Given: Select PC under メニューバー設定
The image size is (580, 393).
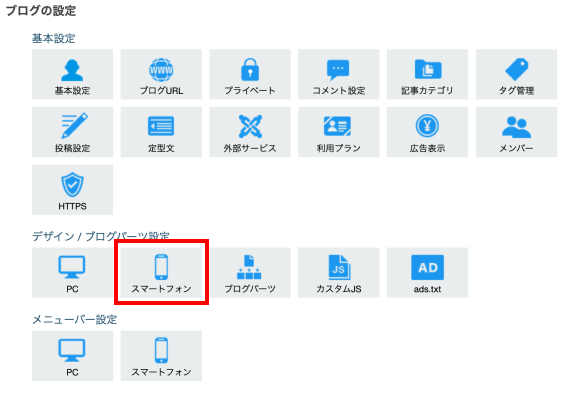Looking at the screenshot, I should (72, 356).
